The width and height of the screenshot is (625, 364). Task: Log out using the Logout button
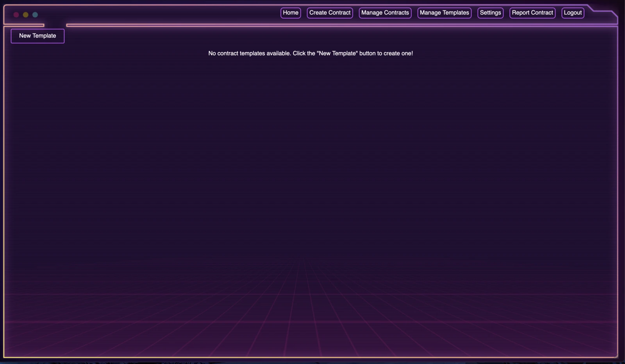pos(573,13)
